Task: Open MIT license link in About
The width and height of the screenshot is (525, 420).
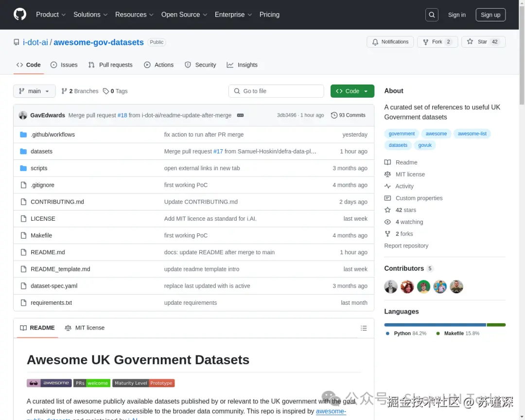Action: [x=404, y=174]
